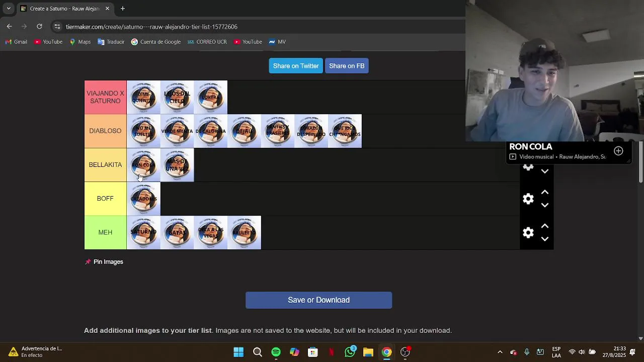
Task: Select the DIME QUIEN??? song thumbnail
Action: [143, 97]
